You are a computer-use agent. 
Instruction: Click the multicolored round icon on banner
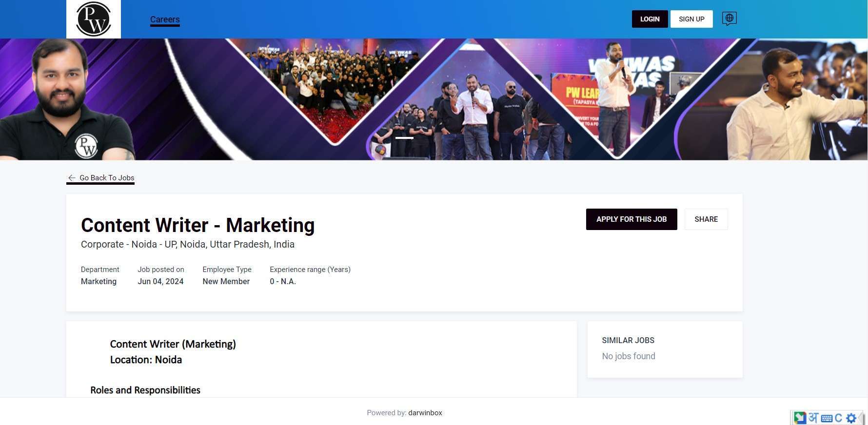click(380, 150)
